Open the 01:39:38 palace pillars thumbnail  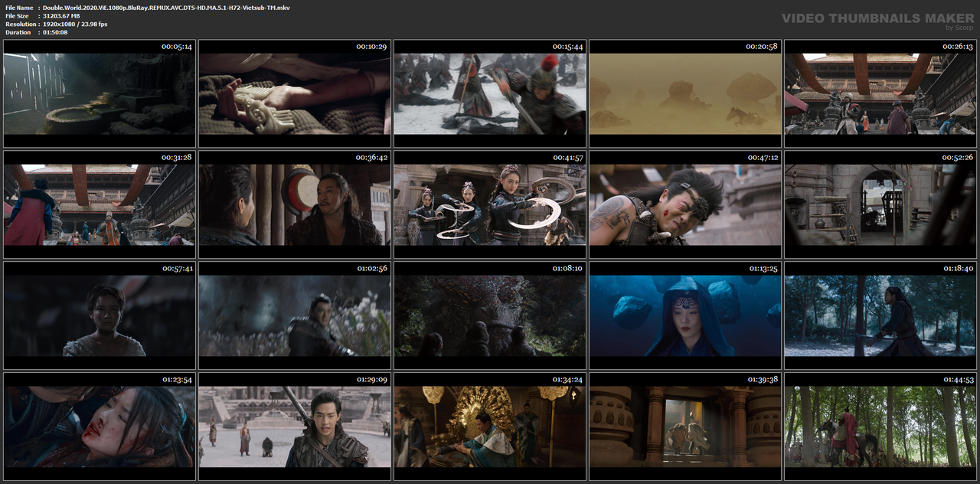685,427
